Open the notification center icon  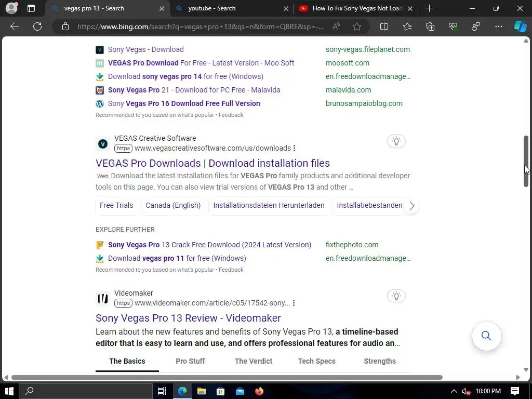coord(515,391)
